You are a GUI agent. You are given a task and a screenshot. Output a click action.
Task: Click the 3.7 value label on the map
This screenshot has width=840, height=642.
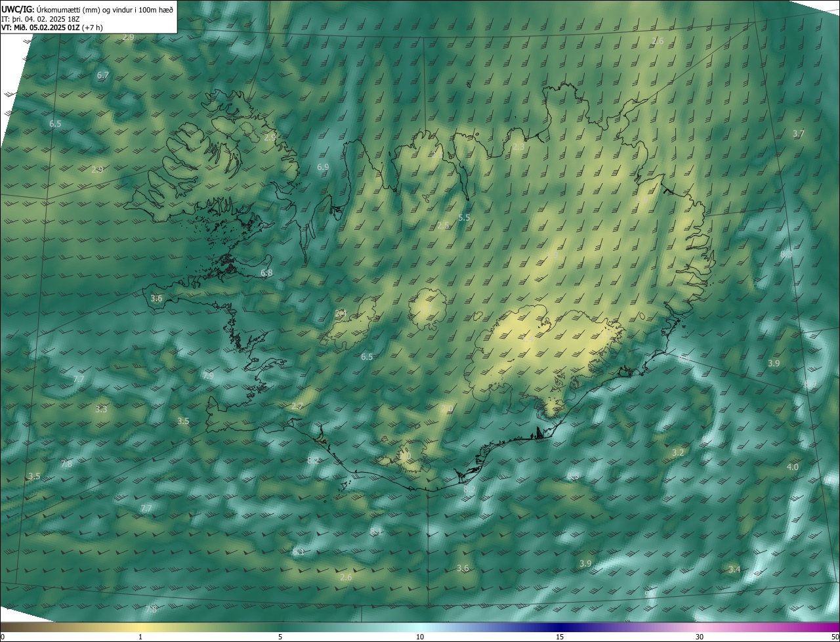coord(798,133)
